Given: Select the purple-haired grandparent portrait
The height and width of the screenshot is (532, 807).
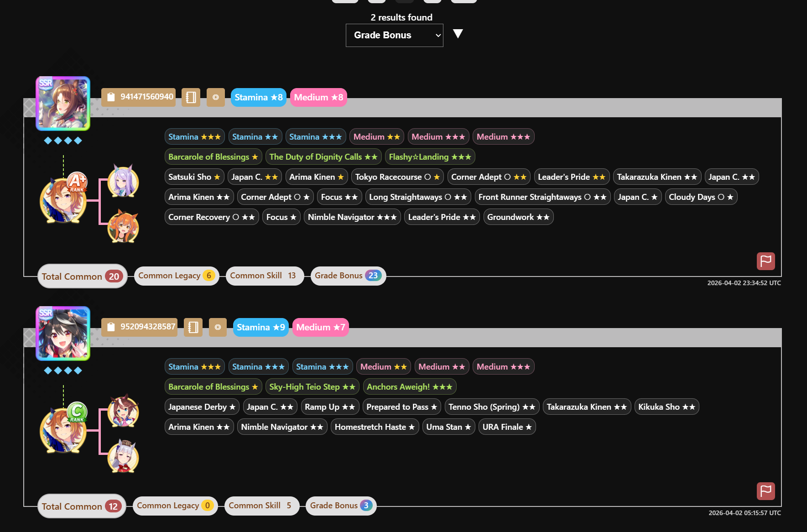Looking at the screenshot, I should coord(123,181).
